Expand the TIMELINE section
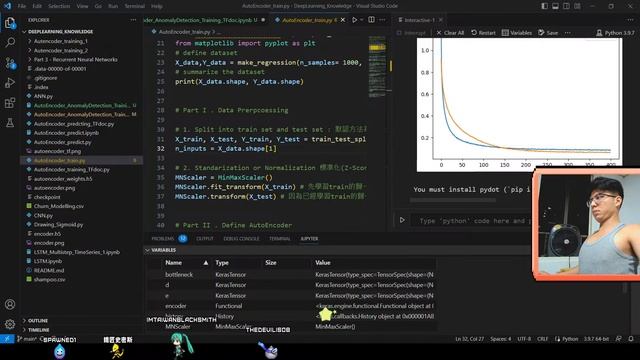The height and width of the screenshot is (360, 640). click(39, 330)
